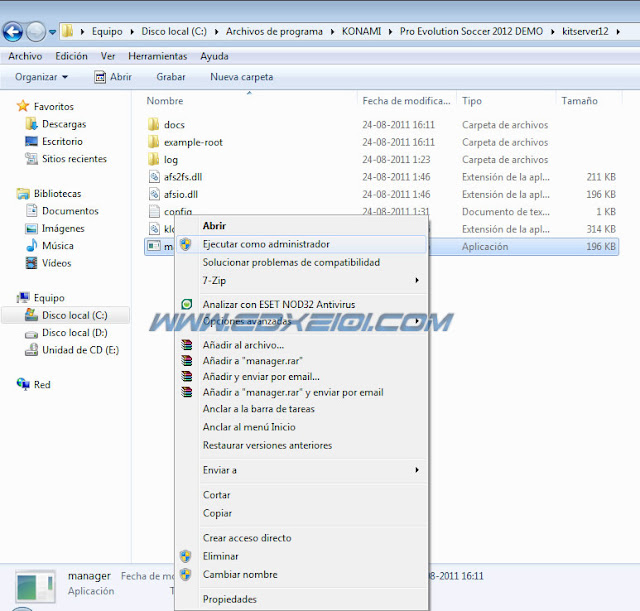Click the Escritorio desktop icon
This screenshot has width=640, height=611.
31,141
